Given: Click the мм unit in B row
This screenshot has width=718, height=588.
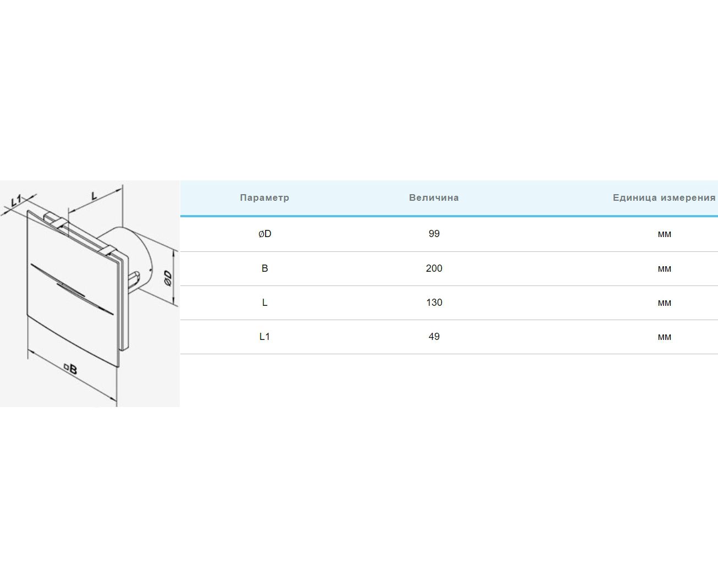Looking at the screenshot, I should pos(664,268).
